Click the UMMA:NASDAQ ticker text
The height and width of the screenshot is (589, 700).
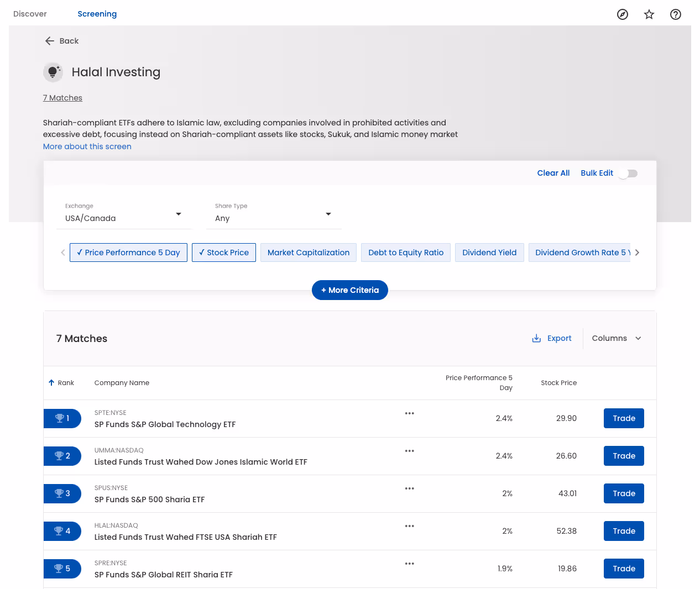(x=119, y=450)
